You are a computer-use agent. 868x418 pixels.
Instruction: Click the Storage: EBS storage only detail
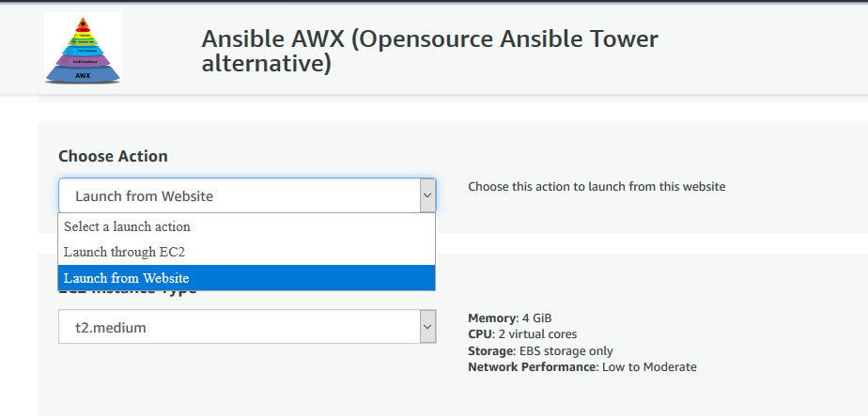(540, 350)
